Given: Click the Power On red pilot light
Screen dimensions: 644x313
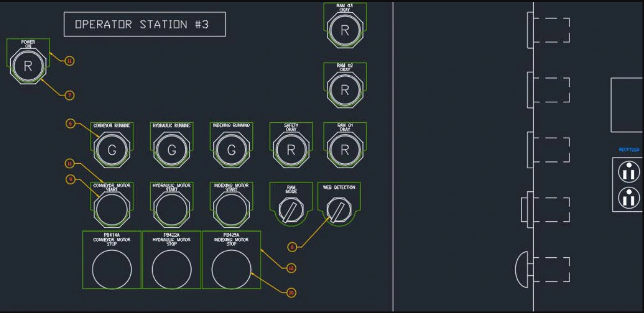Looking at the screenshot, I should click(28, 66).
